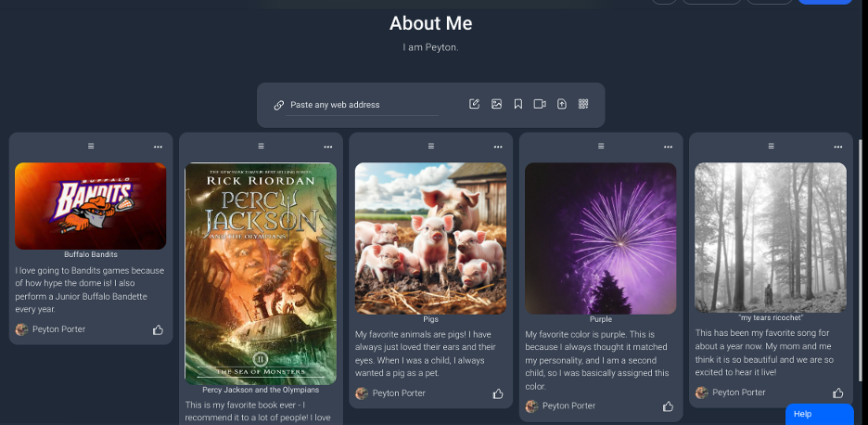Open the options menu on "my tears ricochet" card

click(838, 147)
